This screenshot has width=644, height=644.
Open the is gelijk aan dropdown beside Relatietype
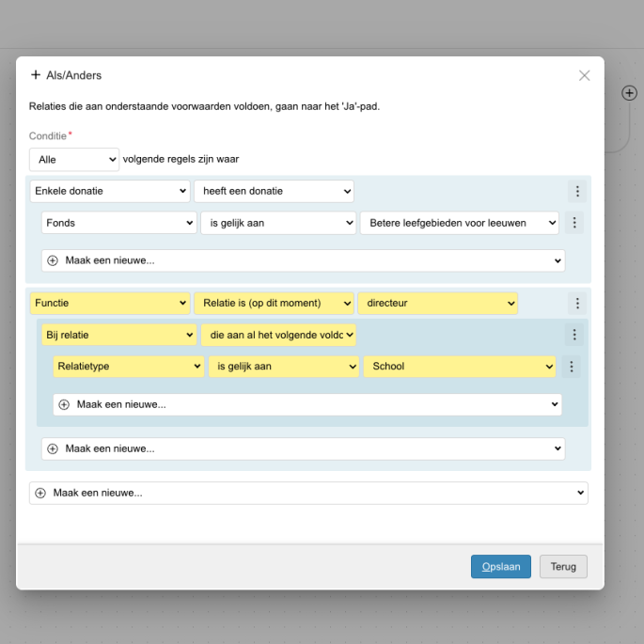click(284, 367)
